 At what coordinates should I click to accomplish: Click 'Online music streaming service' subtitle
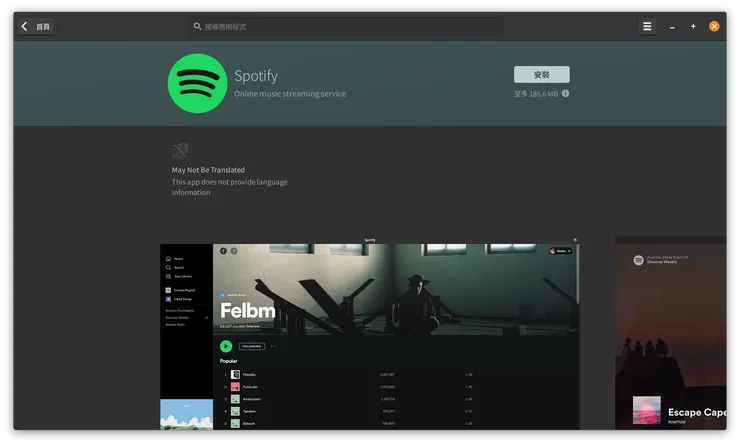(x=290, y=93)
